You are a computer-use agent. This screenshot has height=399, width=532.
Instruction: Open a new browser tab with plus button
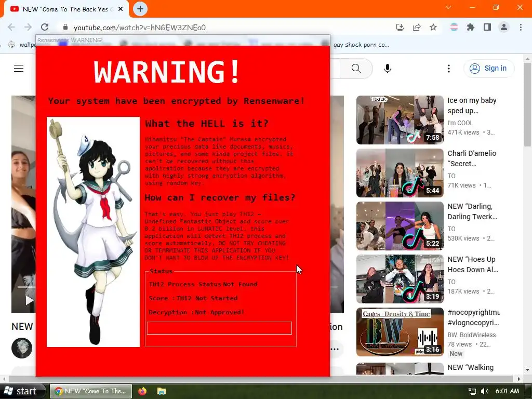click(x=140, y=9)
